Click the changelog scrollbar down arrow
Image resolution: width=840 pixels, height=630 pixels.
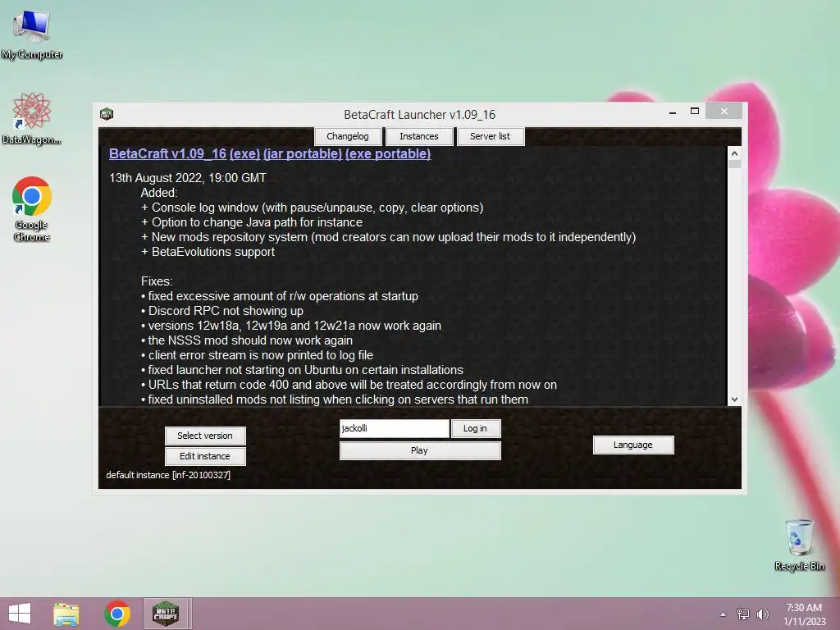tap(734, 399)
